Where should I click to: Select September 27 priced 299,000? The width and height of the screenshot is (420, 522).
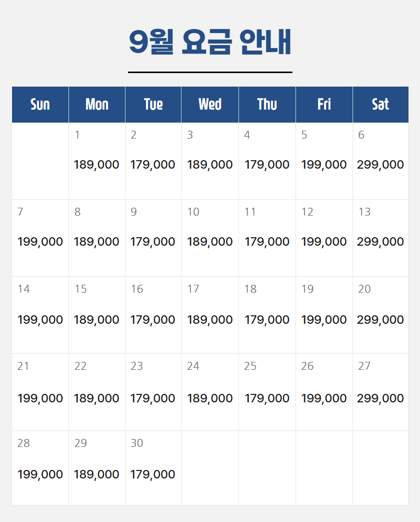380,392
